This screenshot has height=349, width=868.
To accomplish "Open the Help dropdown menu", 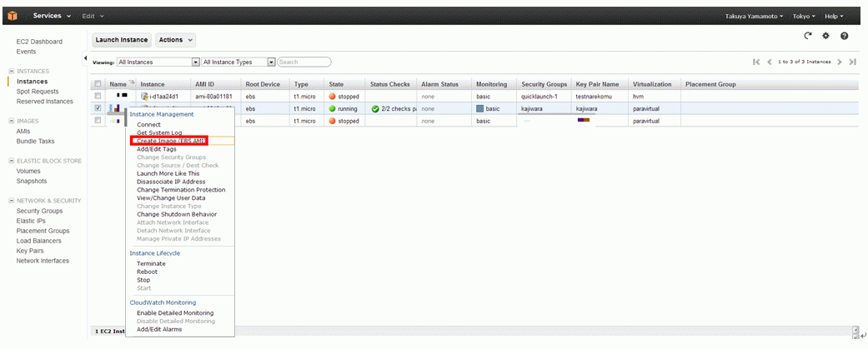I will point(834,17).
